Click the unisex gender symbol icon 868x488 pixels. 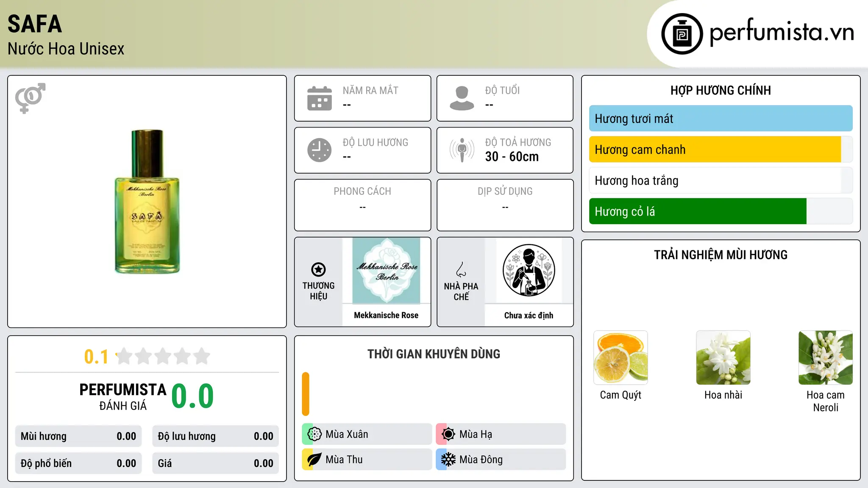(30, 98)
